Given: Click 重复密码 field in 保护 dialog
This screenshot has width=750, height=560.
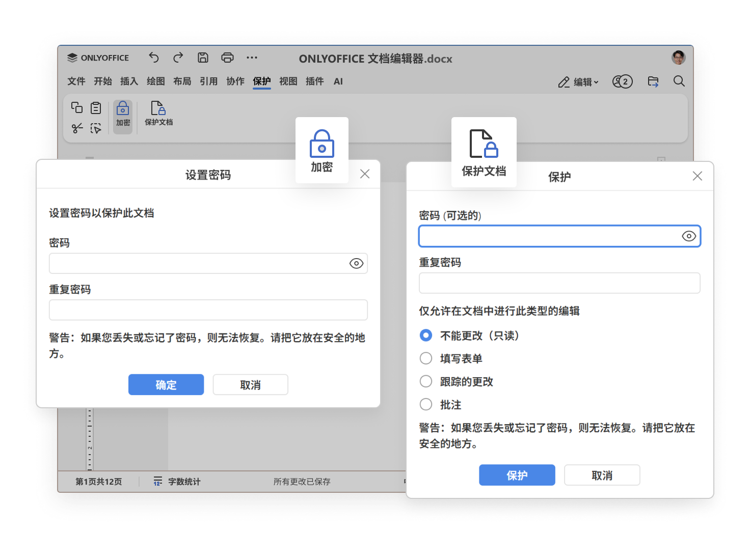Looking at the screenshot, I should [559, 283].
